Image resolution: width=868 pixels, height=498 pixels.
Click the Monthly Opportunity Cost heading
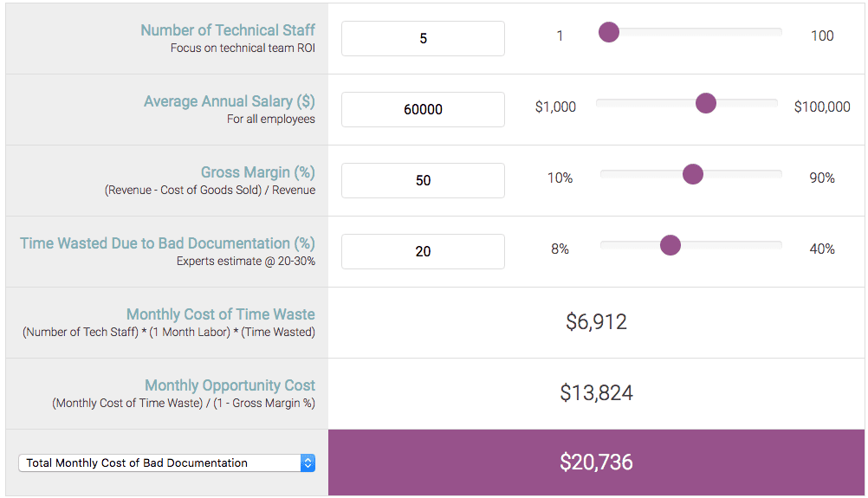[x=230, y=385]
